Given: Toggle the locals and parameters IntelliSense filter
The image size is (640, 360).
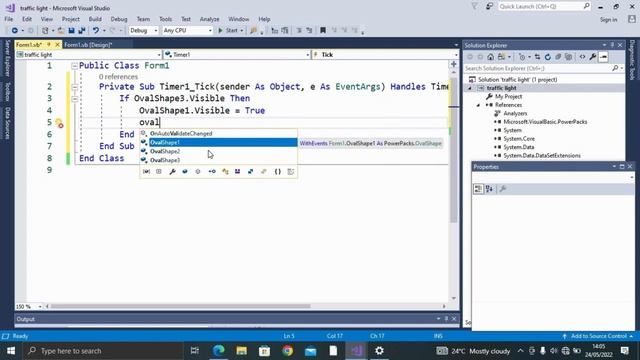Looking at the screenshot, I should (146, 172).
